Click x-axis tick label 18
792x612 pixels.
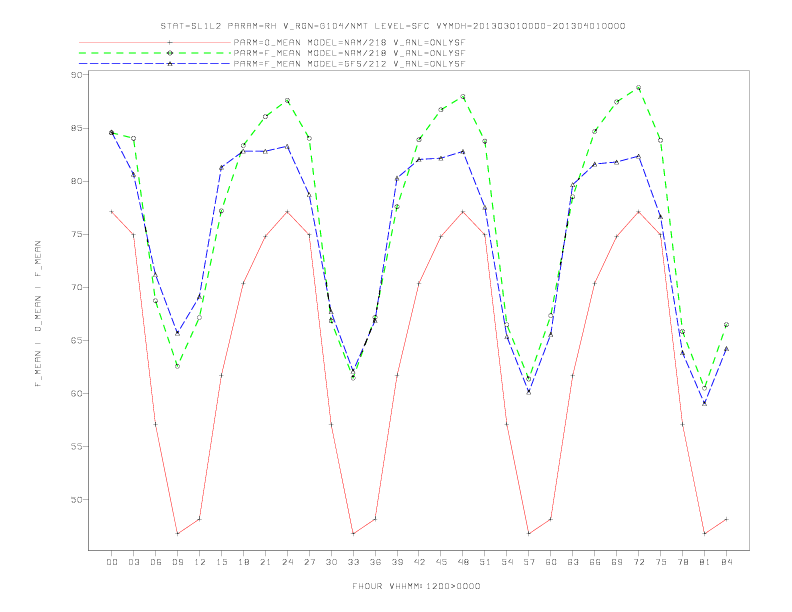pyautogui.click(x=243, y=562)
